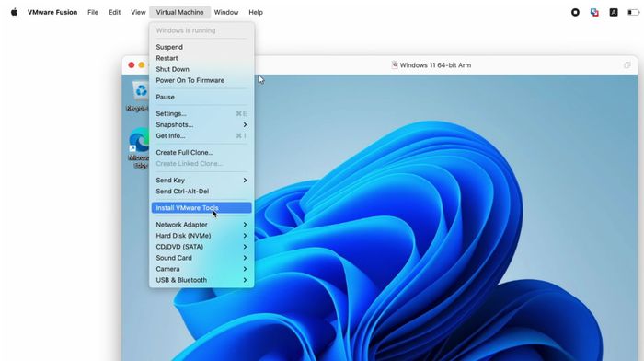This screenshot has height=361, width=644.
Task: Select the Microsoft Edge desktop shortcut
Action: [139, 148]
